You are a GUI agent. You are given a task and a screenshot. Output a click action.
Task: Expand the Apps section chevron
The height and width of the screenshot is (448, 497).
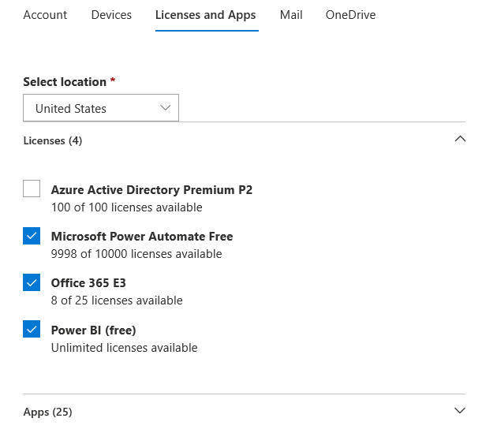pyautogui.click(x=461, y=411)
